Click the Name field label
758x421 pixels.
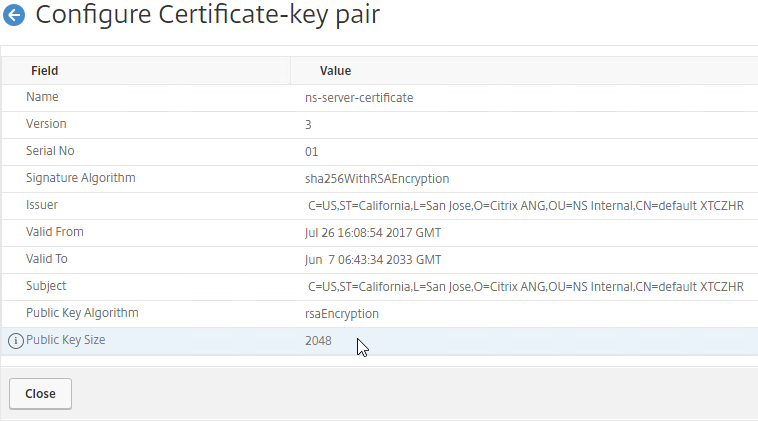(42, 97)
